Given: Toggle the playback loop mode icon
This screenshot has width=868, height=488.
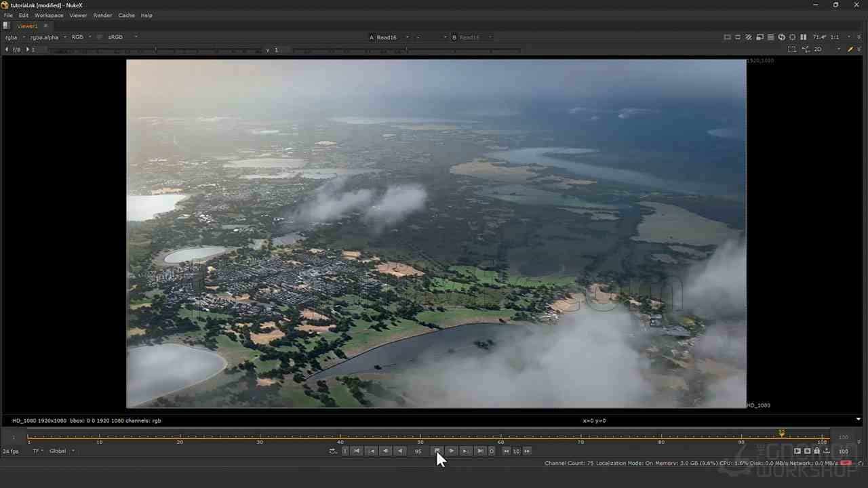Looking at the screenshot, I should (x=332, y=451).
